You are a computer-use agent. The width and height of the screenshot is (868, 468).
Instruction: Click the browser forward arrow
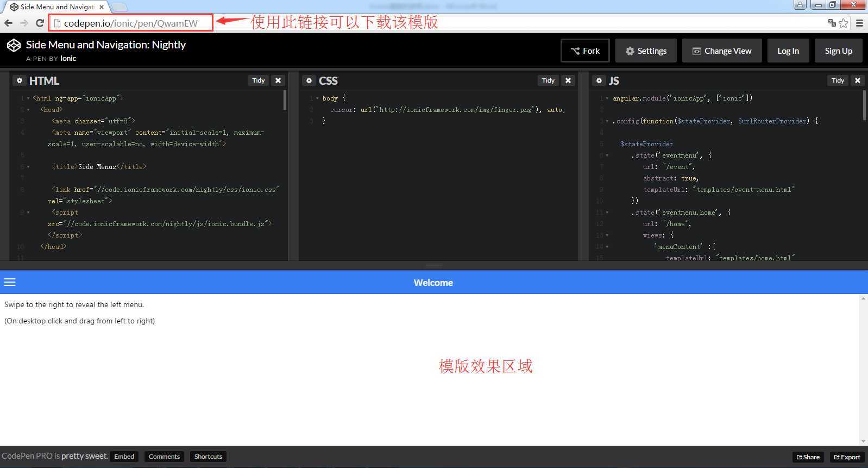(x=24, y=23)
